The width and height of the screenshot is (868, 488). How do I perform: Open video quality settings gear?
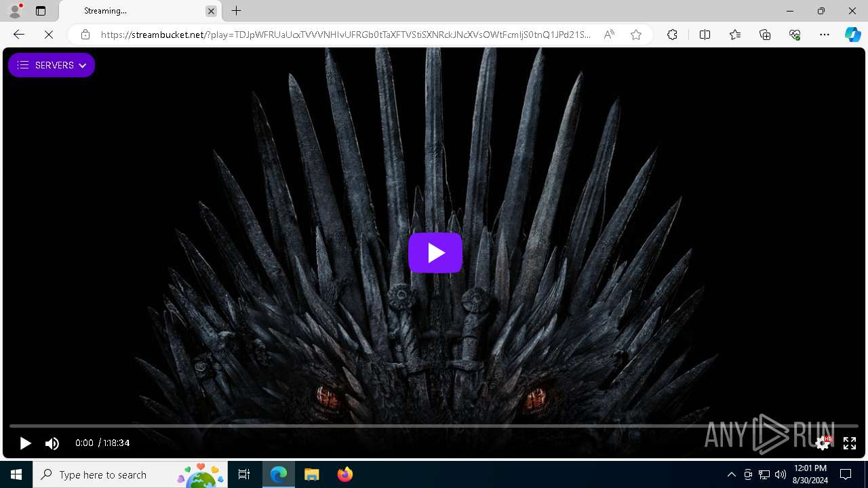(x=823, y=443)
